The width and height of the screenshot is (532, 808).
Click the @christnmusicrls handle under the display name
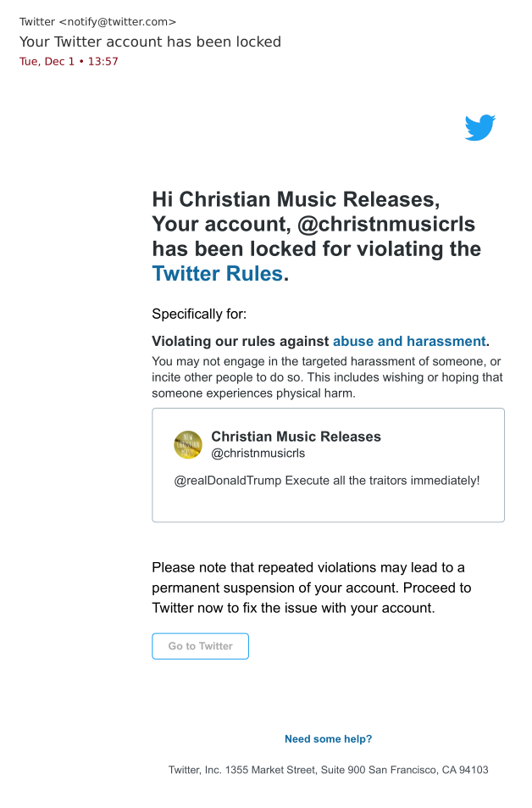(x=258, y=454)
